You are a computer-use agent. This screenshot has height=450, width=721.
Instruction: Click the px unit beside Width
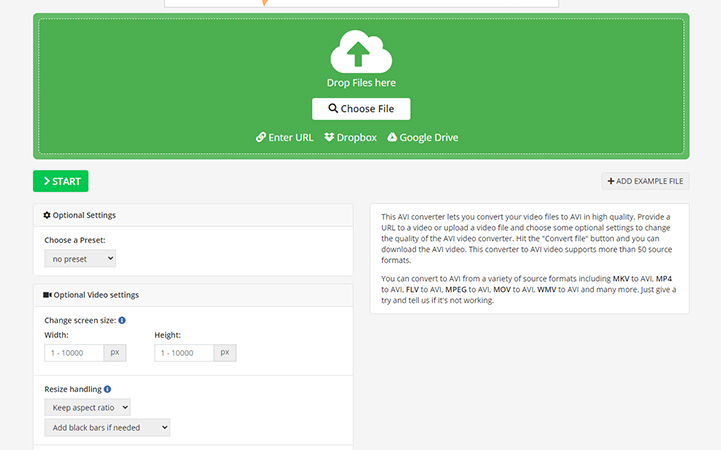(x=115, y=353)
